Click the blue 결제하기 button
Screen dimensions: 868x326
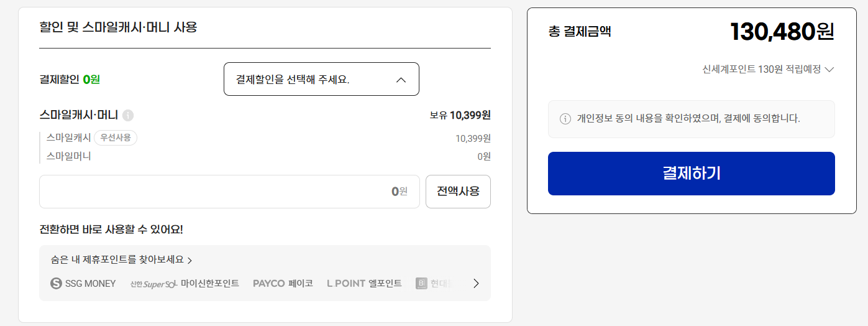coord(691,174)
